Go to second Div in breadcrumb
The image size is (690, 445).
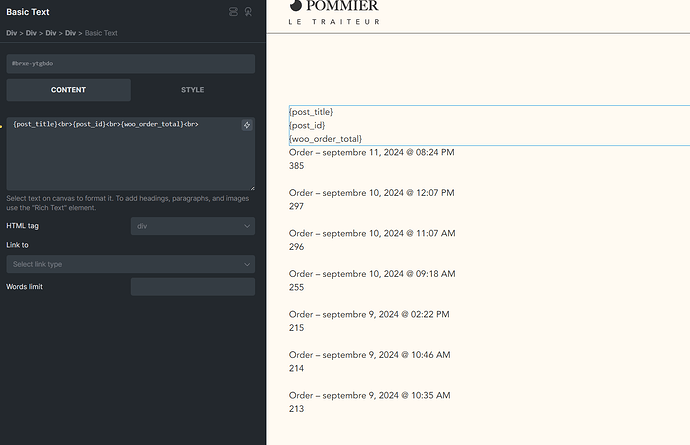coord(31,33)
